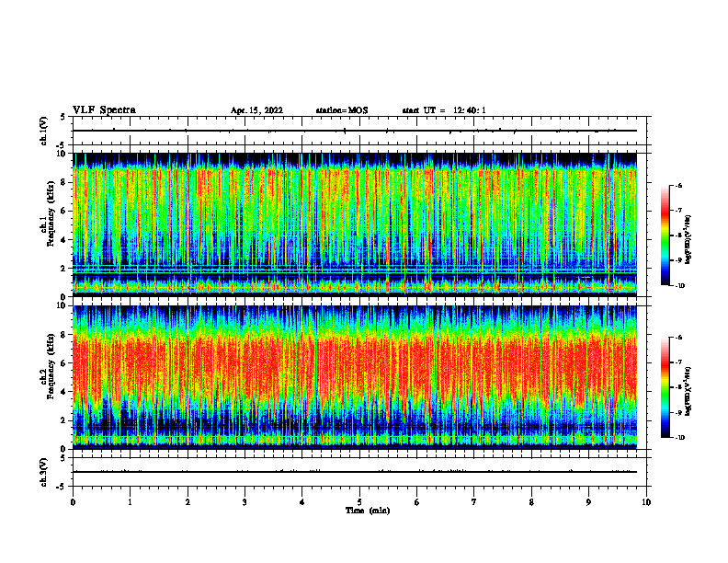Viewport: 728px width, 563px height.
Task: Click the '-6' label on ch.1 color scale
Action: click(678, 186)
